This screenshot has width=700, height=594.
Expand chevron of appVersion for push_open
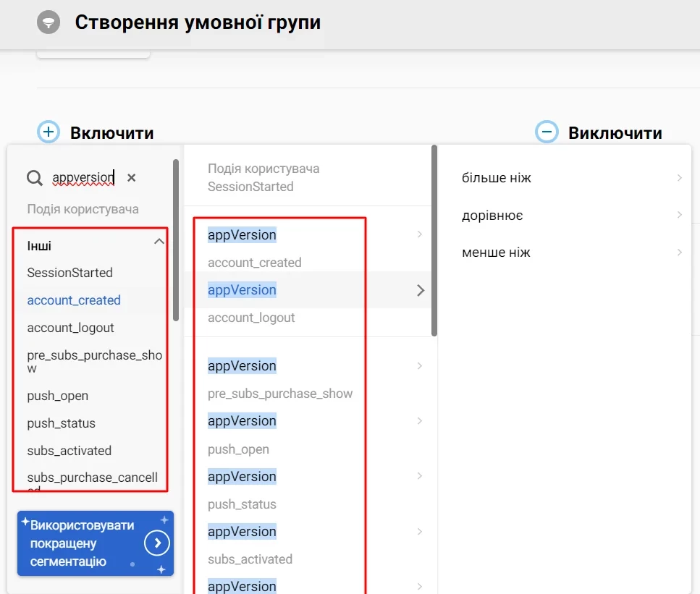coord(420,476)
